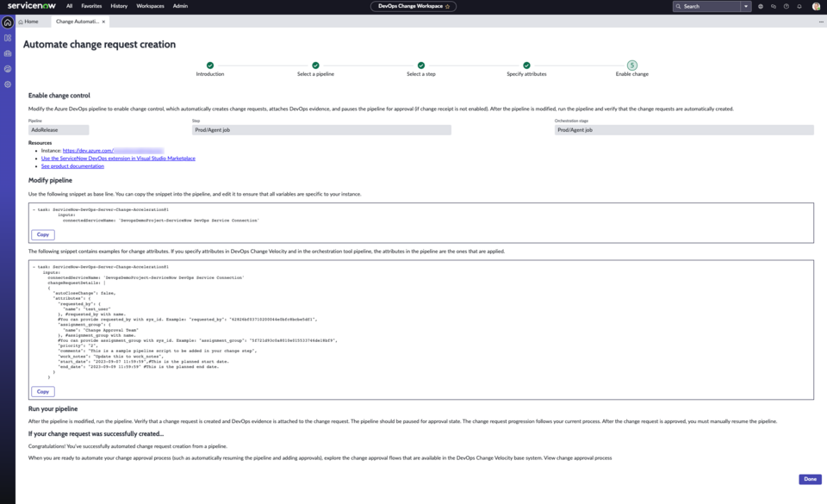The width and height of the screenshot is (827, 504).
Task: Close the Change Automati... tab
Action: 103,22
